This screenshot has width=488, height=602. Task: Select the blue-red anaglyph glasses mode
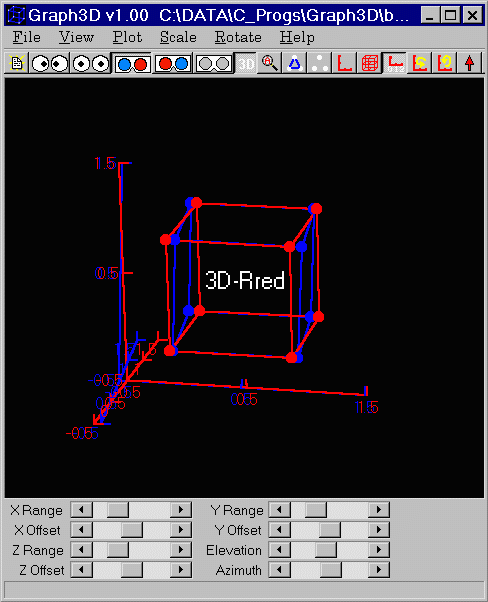coord(132,63)
